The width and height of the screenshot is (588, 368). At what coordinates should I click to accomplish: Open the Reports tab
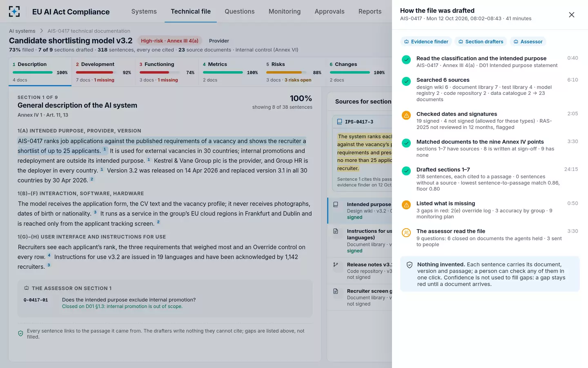coord(370,11)
